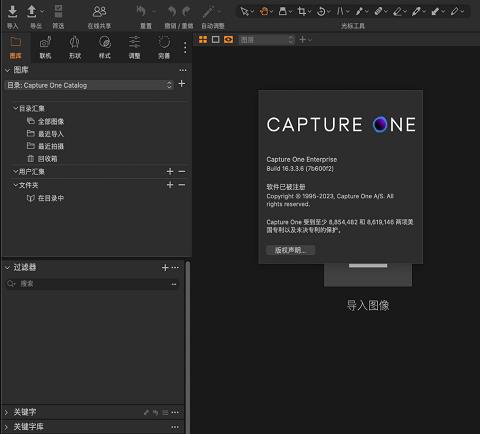Add a user collection with 用户汇集 plus

click(x=170, y=172)
